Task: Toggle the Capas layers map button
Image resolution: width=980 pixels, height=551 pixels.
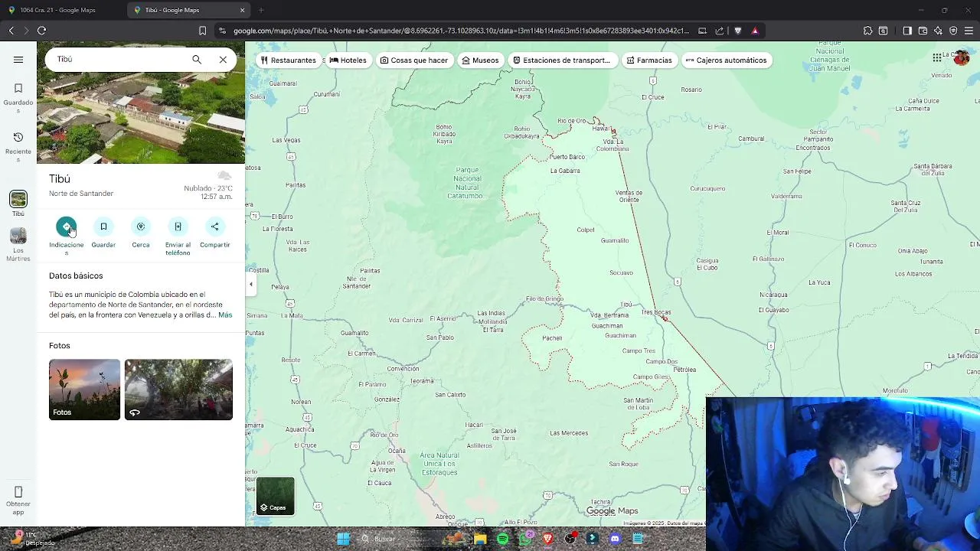Action: [x=275, y=496]
